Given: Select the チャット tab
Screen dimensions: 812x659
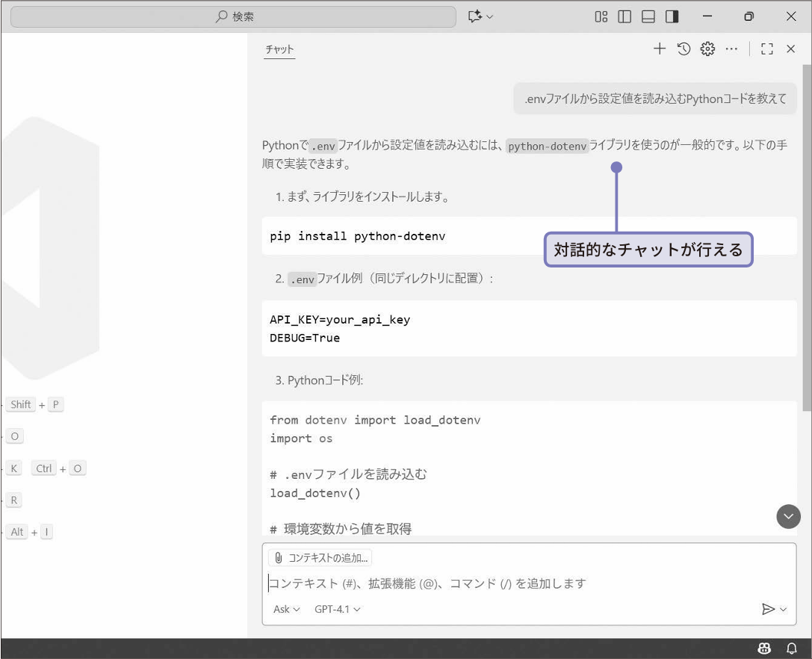Looking at the screenshot, I should pyautogui.click(x=279, y=49).
